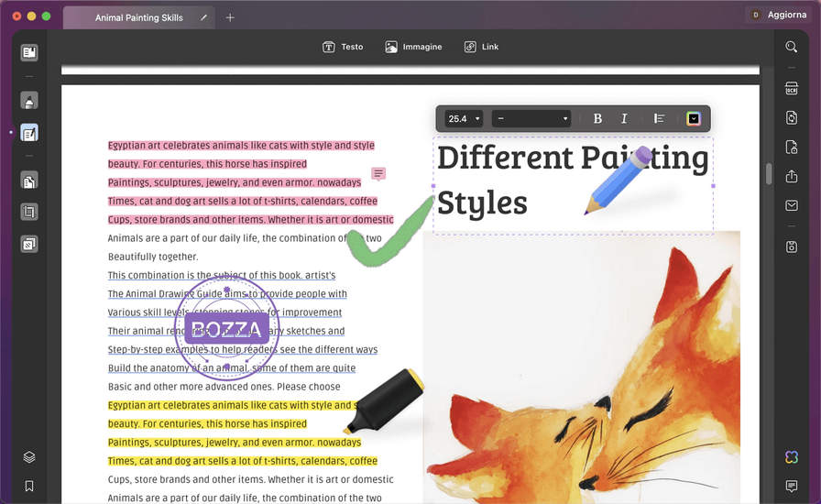Open the Organize Pages tool
Image resolution: width=821 pixels, height=504 pixels.
click(29, 181)
